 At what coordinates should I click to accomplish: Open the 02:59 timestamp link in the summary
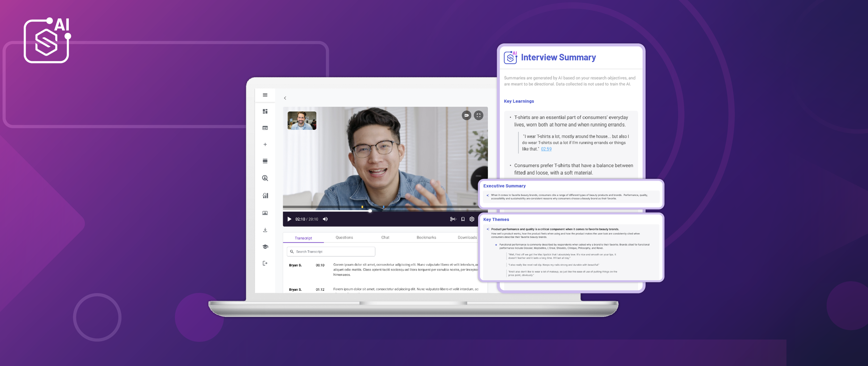546,149
